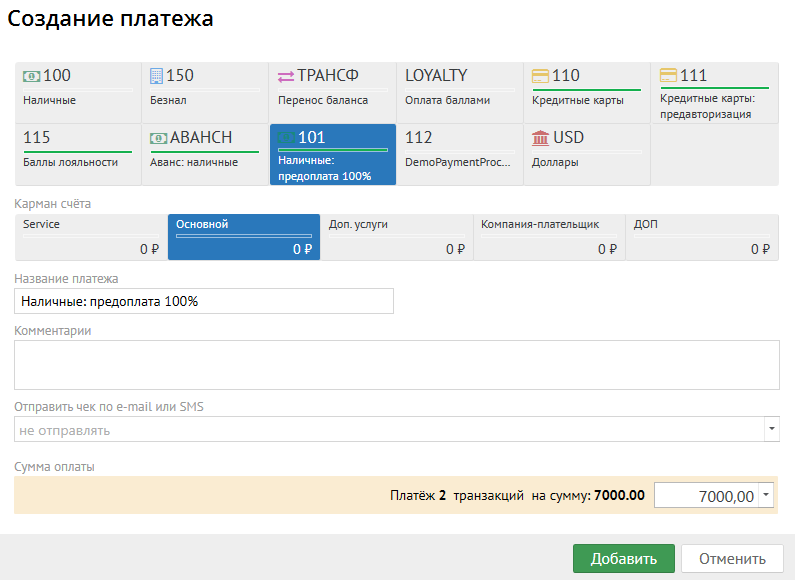Click the Название платежа text field

point(204,301)
